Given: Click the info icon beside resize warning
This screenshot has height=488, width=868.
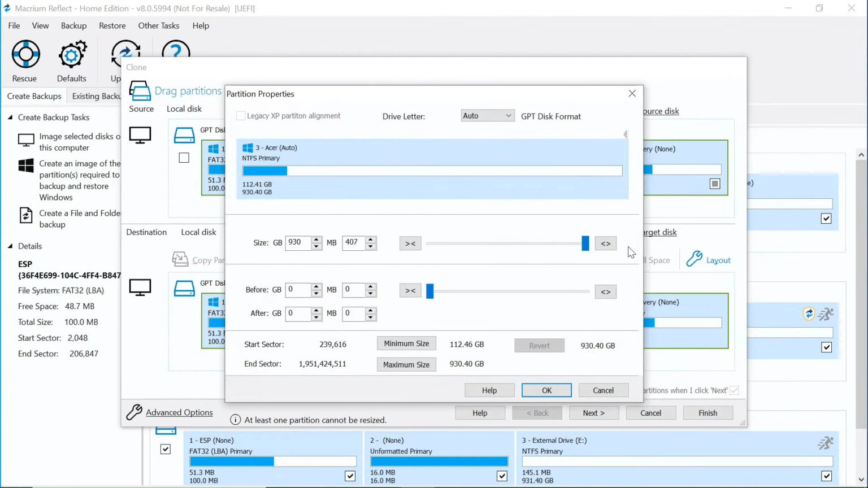Looking at the screenshot, I should tap(236, 420).
